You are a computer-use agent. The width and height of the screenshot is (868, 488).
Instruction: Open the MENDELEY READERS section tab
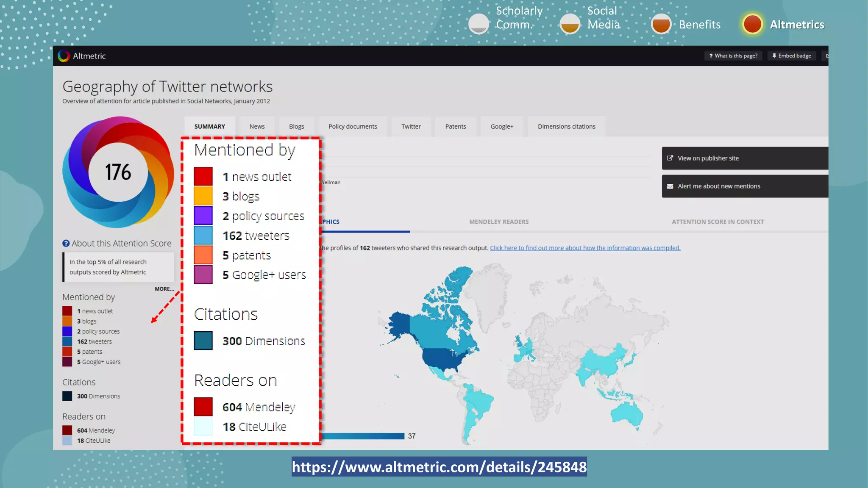pyautogui.click(x=499, y=222)
